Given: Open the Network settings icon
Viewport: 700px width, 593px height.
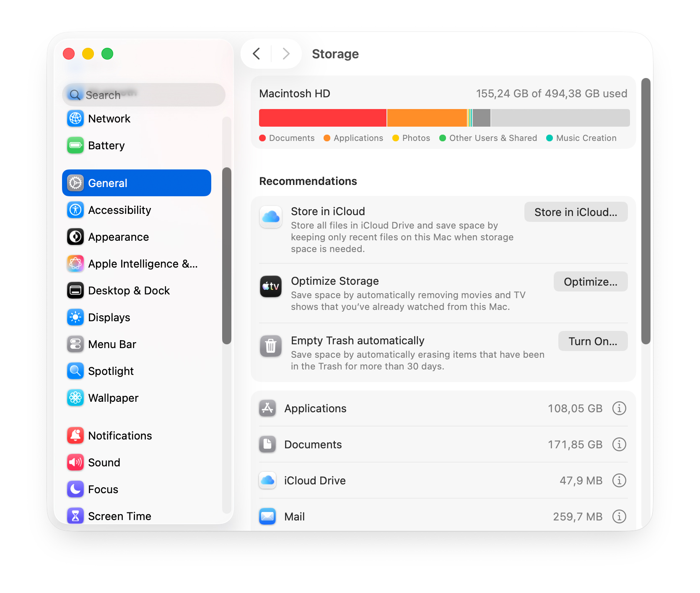Looking at the screenshot, I should 75,119.
